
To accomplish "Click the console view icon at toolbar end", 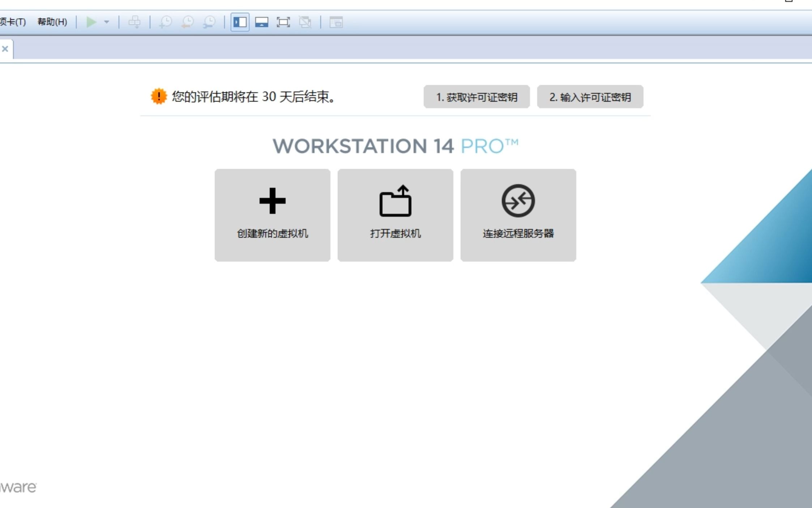I will click(336, 22).
